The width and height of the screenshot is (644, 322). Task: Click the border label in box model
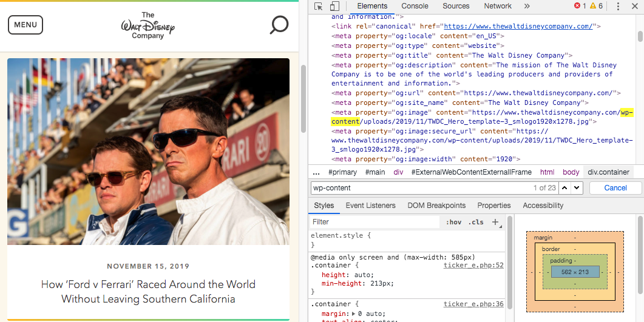pos(551,249)
